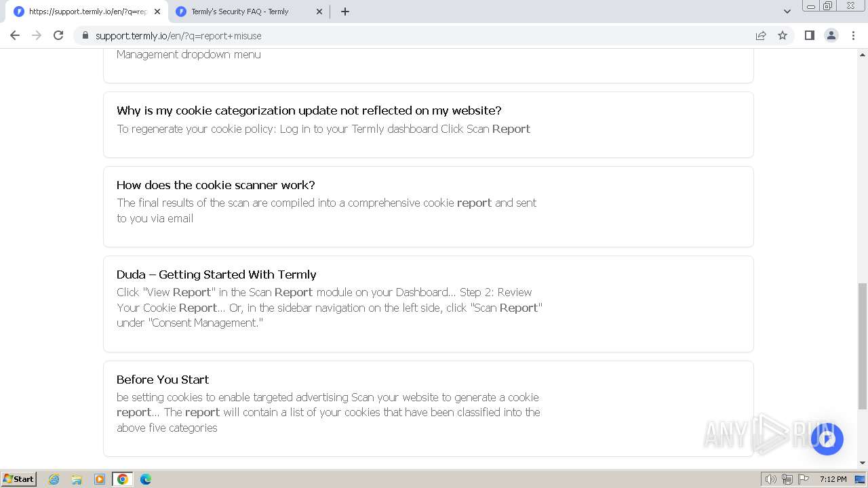Viewport: 868px width, 488px height.
Task: Restore down the browser window
Action: pos(827,6)
